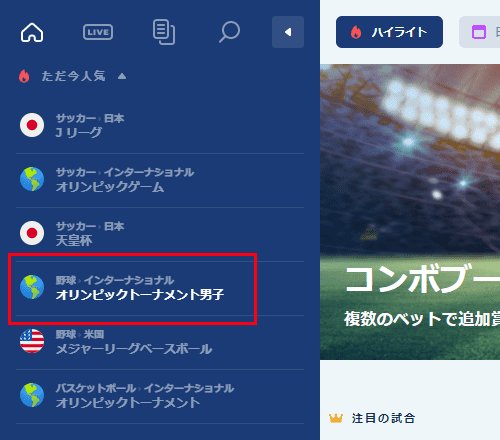Image resolution: width=500 pixels, height=440 pixels.
Task: Collapse the ただ今人気 section arrow
Action: 122,76
